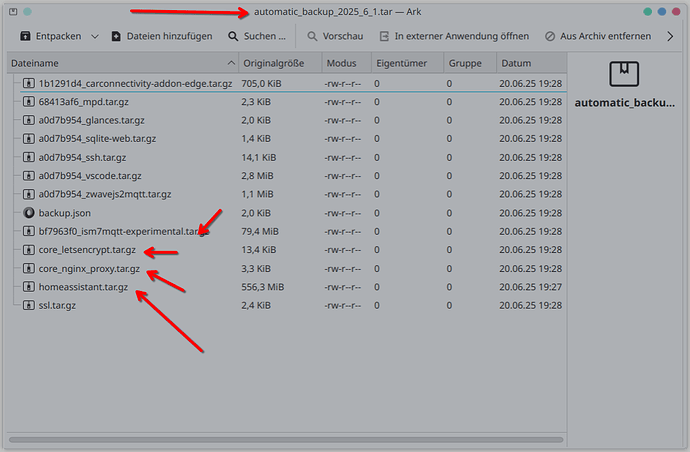Viewport: 690px width, 452px height.
Task: Open the Entpacken dropdown arrow
Action: click(95, 36)
